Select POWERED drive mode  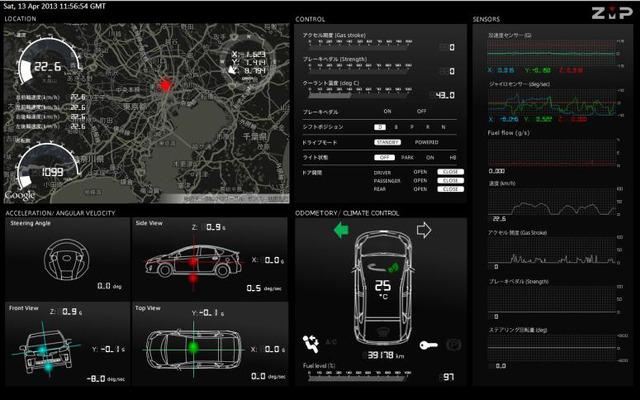pos(427,142)
